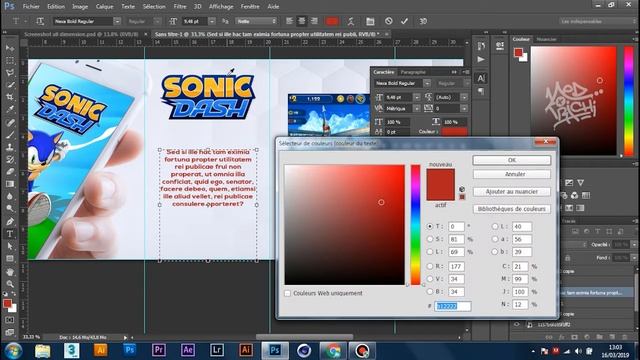Screen dimensions: 640x360
Task: Select the Eraser tool
Action: pos(10,171)
